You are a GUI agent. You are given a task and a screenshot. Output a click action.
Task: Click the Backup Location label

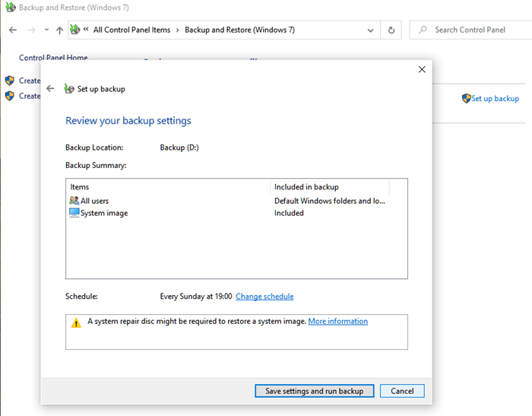[94, 148]
